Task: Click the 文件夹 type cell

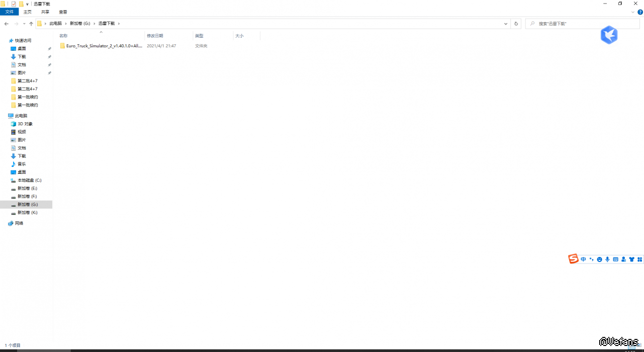Action: tap(201, 46)
